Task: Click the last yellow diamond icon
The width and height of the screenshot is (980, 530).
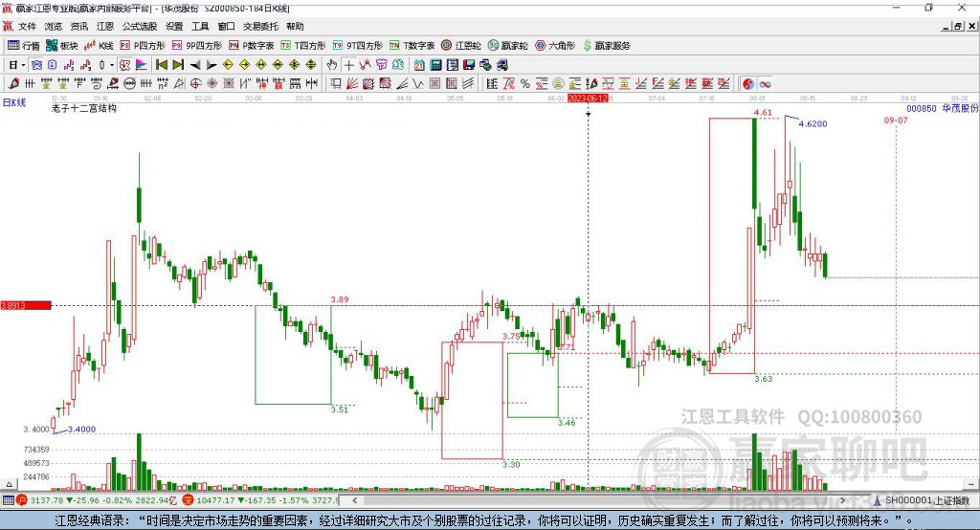Action: [x=311, y=65]
